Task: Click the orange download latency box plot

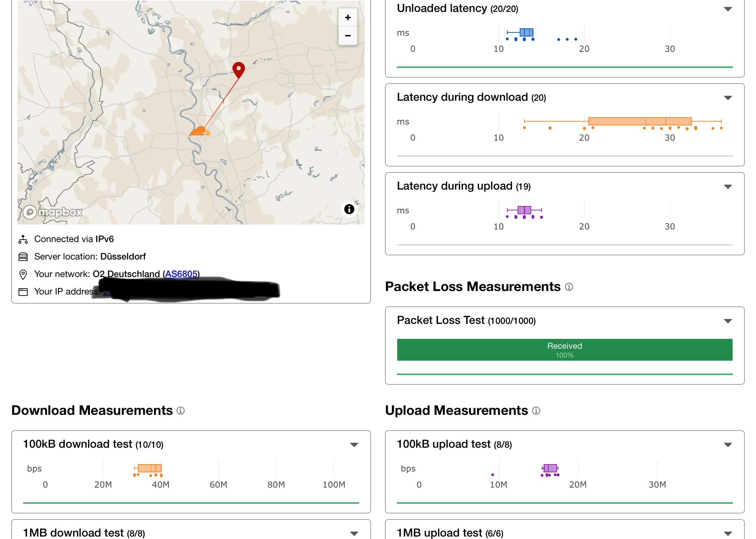Action: (639, 121)
